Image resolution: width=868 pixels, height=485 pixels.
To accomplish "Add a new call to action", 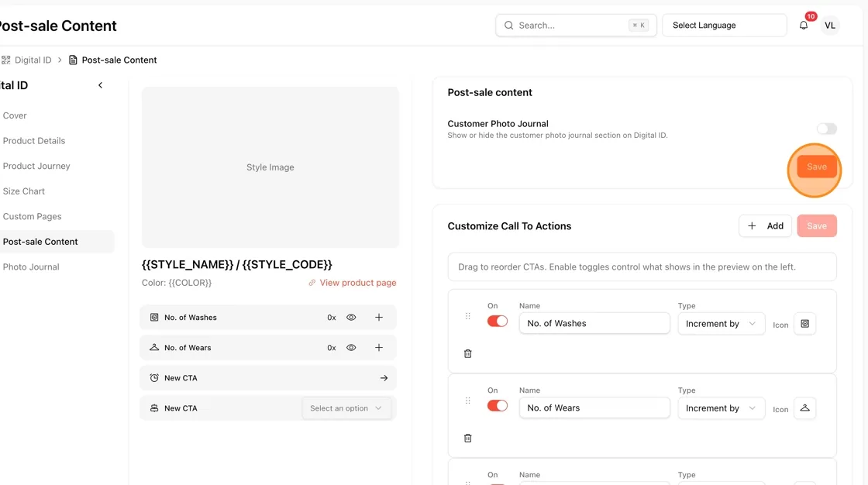I will tap(765, 226).
